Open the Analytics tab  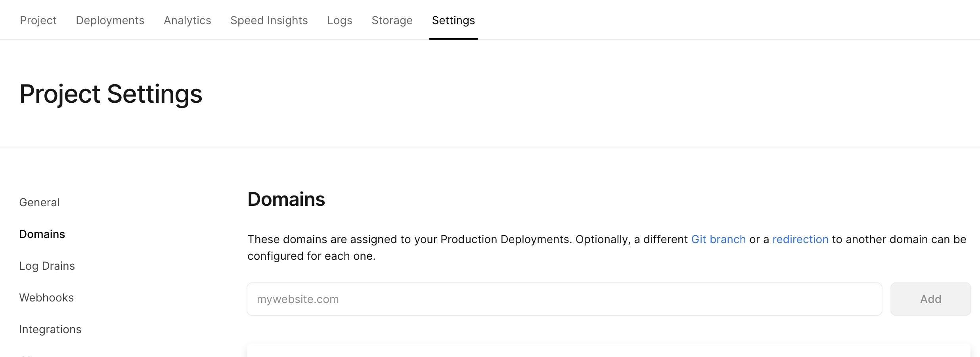[x=188, y=20]
